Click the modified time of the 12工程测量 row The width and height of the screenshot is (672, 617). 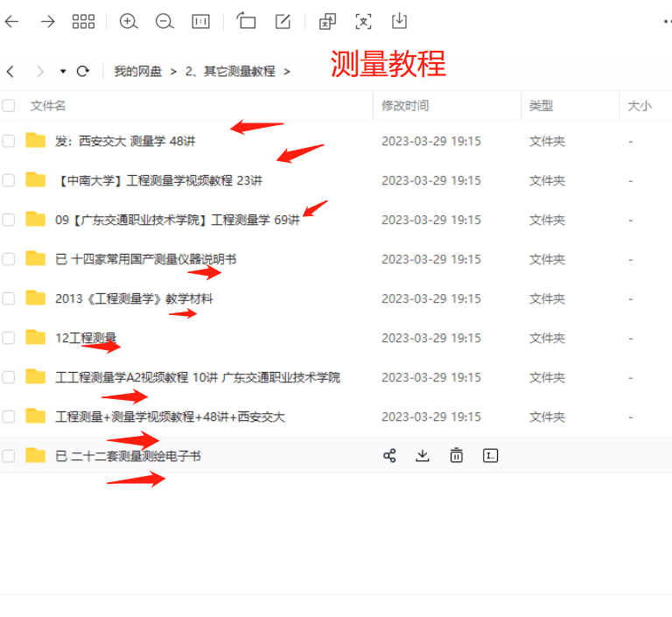pyautogui.click(x=431, y=338)
